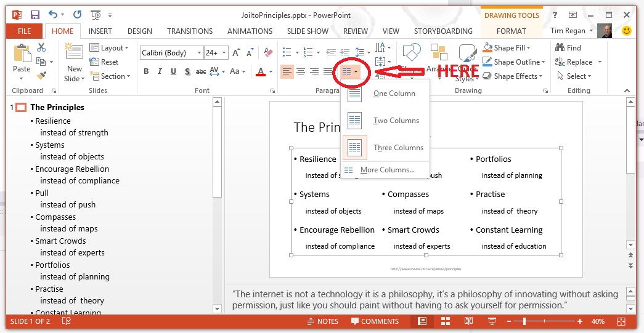
Task: Switch to Slide Sorter view icon
Action: point(445,321)
